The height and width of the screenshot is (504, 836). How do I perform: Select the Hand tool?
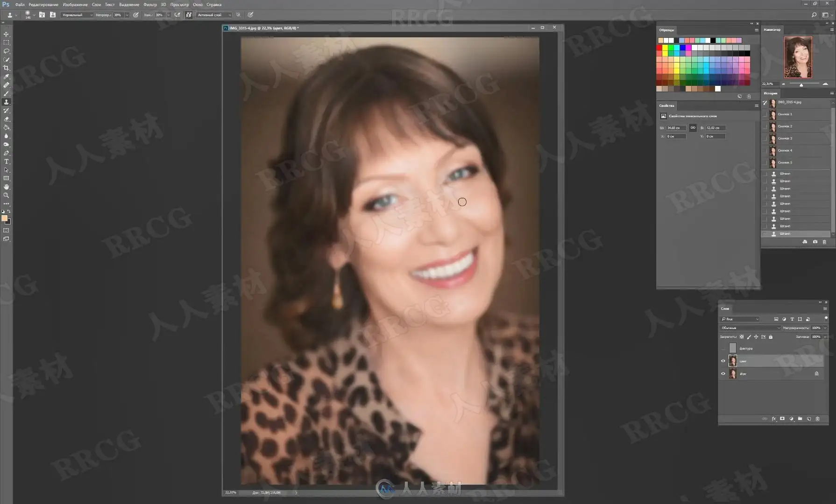(x=6, y=187)
